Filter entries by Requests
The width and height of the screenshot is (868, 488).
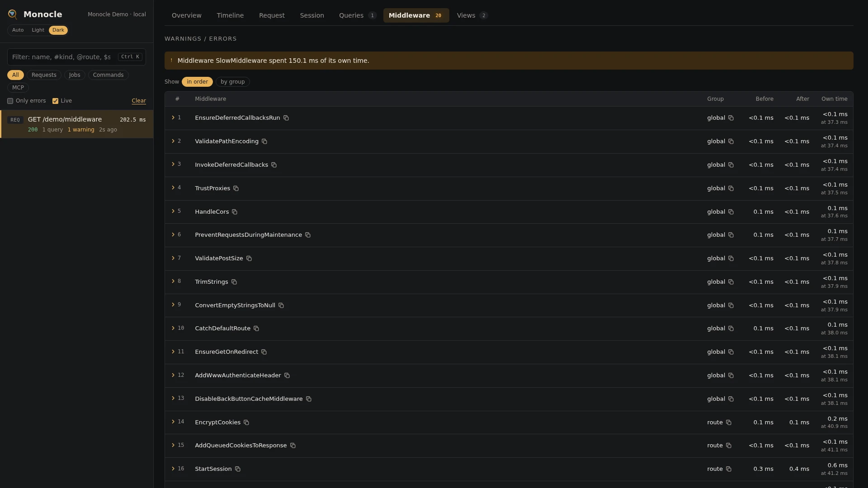coord(44,75)
